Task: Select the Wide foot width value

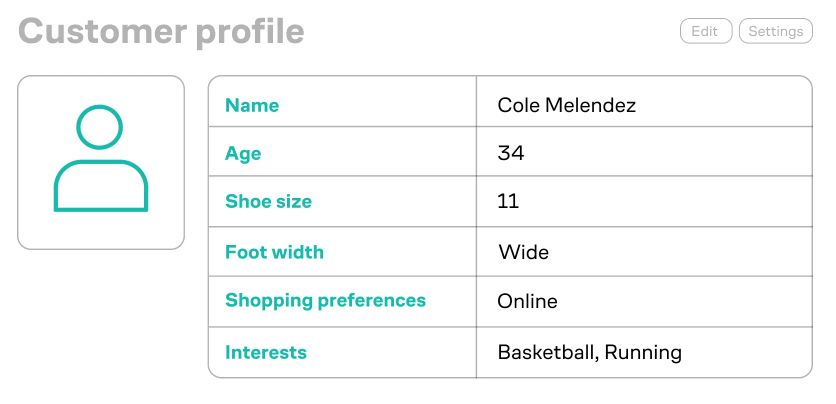Action: click(x=524, y=252)
